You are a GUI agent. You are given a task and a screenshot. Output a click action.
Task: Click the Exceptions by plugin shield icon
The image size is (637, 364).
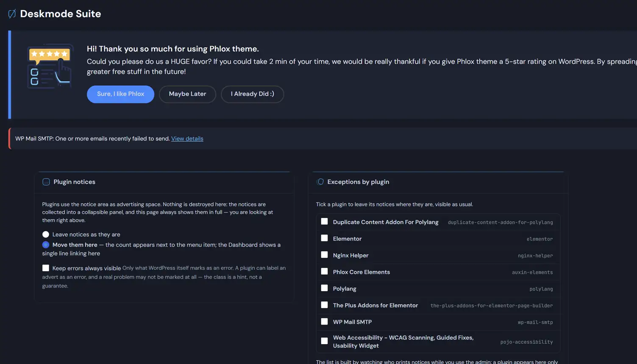tap(320, 182)
